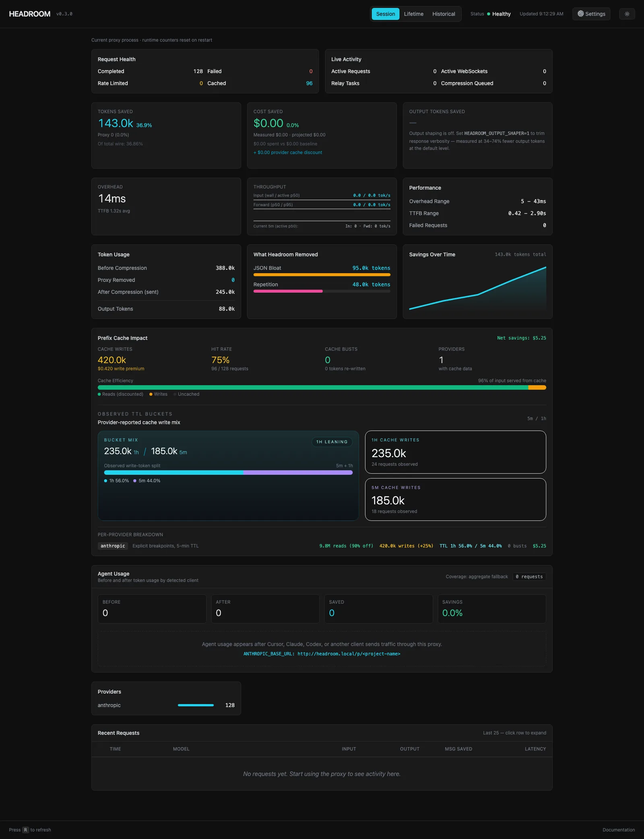Click the TIME column header

coord(115,749)
